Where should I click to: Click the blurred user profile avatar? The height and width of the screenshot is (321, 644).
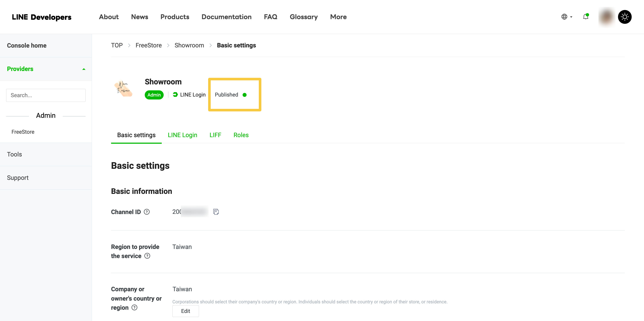click(x=607, y=17)
